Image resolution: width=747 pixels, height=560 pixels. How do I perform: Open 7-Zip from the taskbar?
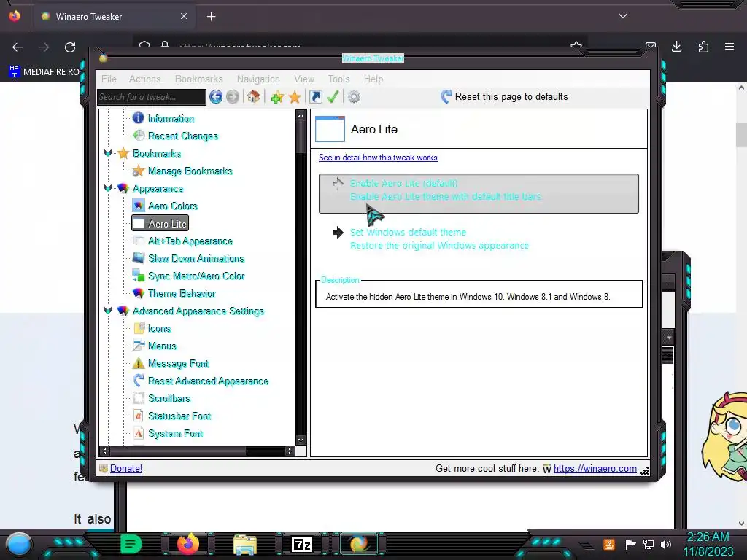click(x=302, y=544)
